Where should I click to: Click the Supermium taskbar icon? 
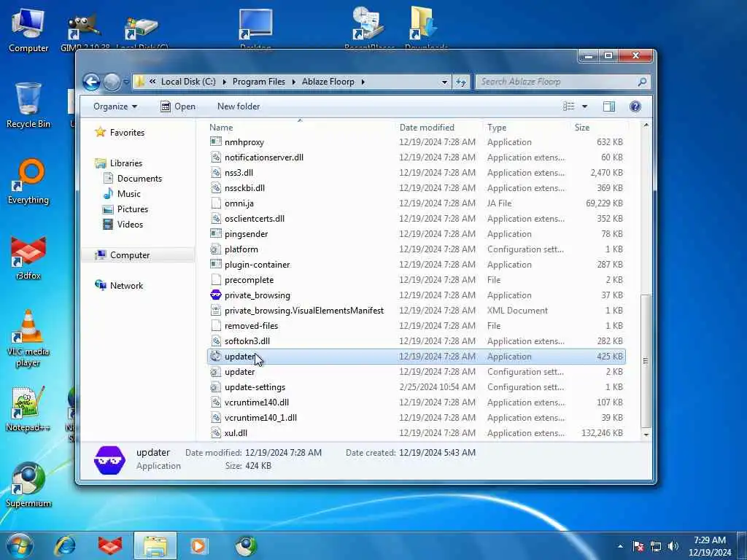click(246, 545)
